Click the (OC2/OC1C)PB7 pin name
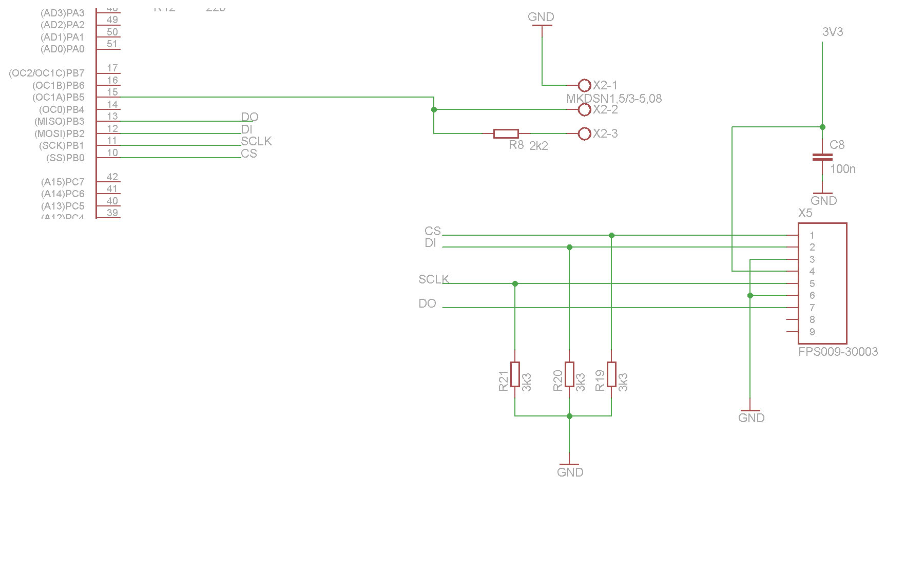 [x=47, y=73]
